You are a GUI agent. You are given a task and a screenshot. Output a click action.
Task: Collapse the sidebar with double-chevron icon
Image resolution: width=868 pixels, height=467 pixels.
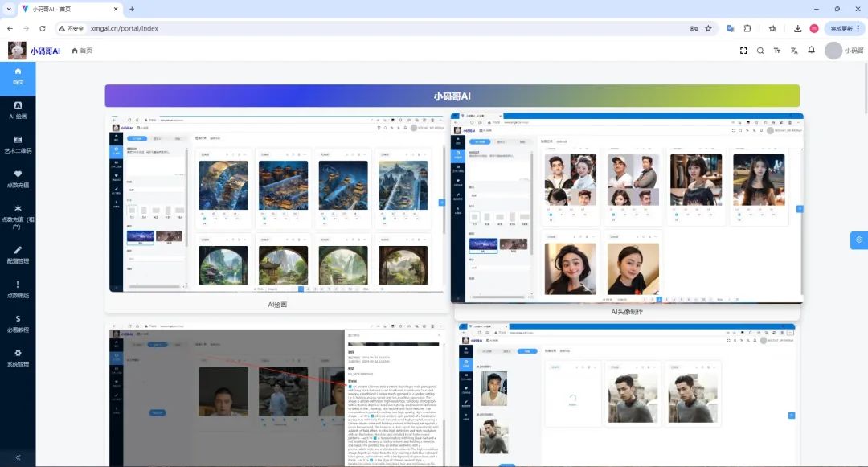click(x=18, y=457)
